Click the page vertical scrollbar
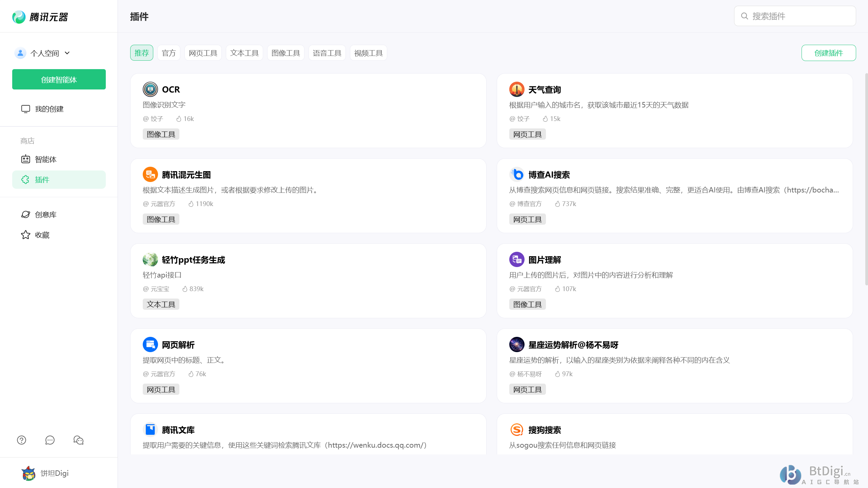Screen dimensions: 868x488 (866, 179)
